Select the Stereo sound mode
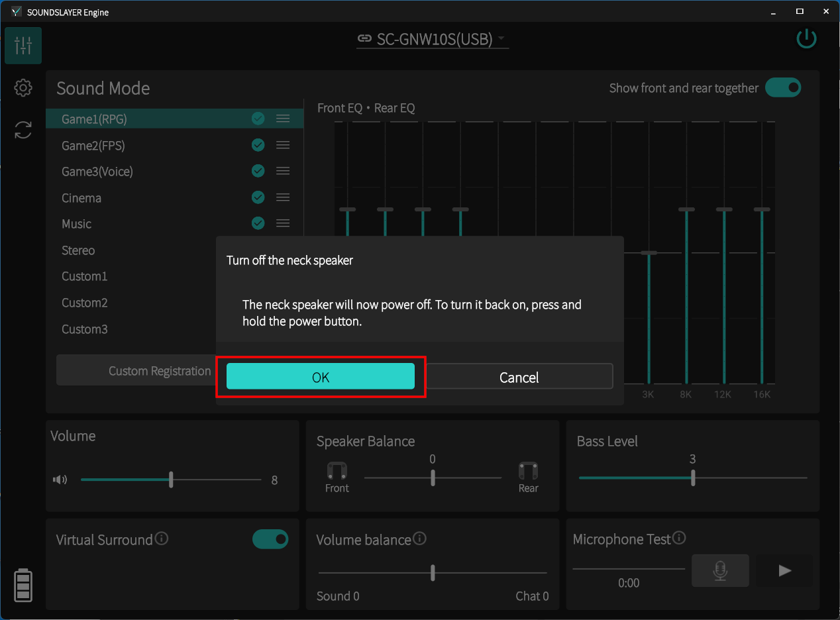The image size is (840, 620). (x=78, y=250)
